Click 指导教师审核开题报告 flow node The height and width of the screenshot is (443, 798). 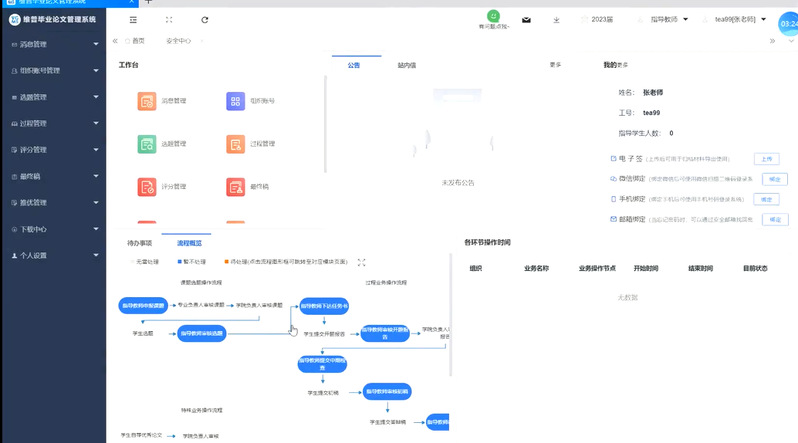385,334
